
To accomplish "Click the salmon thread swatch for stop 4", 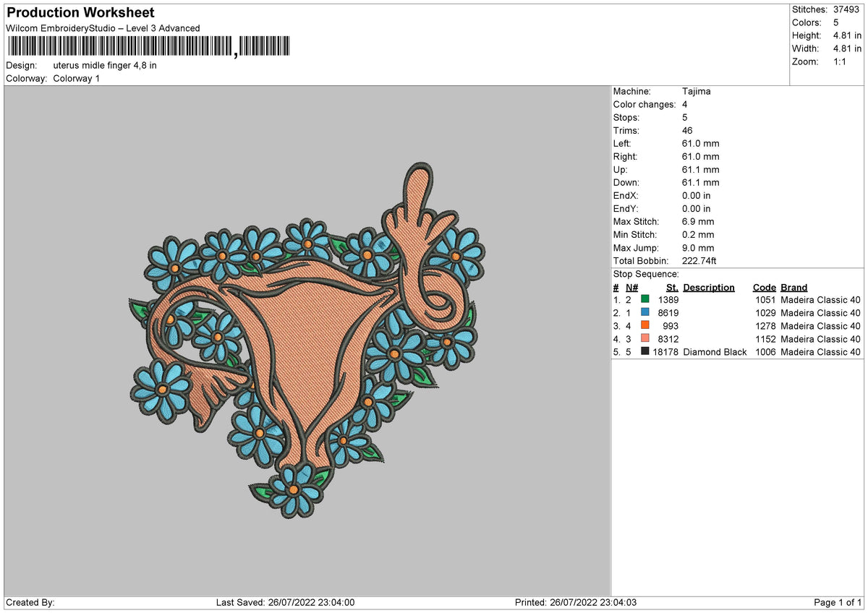I will point(646,339).
